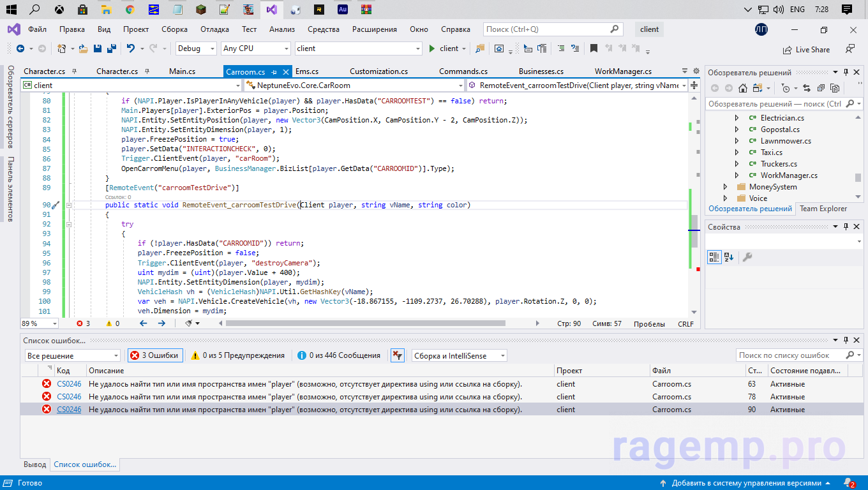868x490 pixels.
Task: Click Добавить в систему управления версиями
Action: (x=746, y=483)
